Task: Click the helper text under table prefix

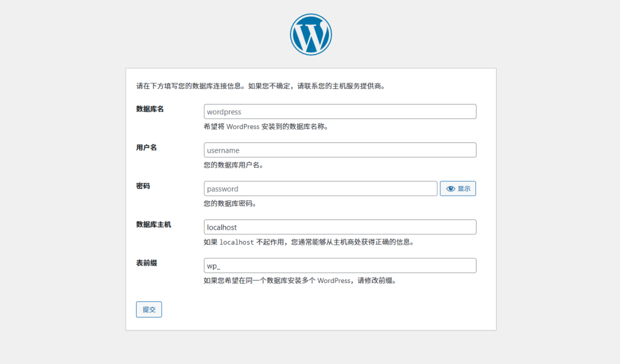Action: (x=299, y=281)
